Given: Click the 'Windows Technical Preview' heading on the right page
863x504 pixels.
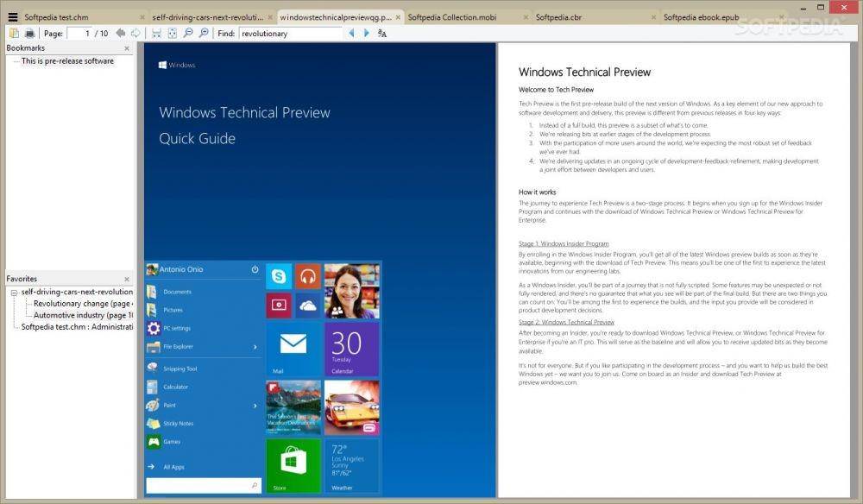Looking at the screenshot, I should click(x=584, y=72).
